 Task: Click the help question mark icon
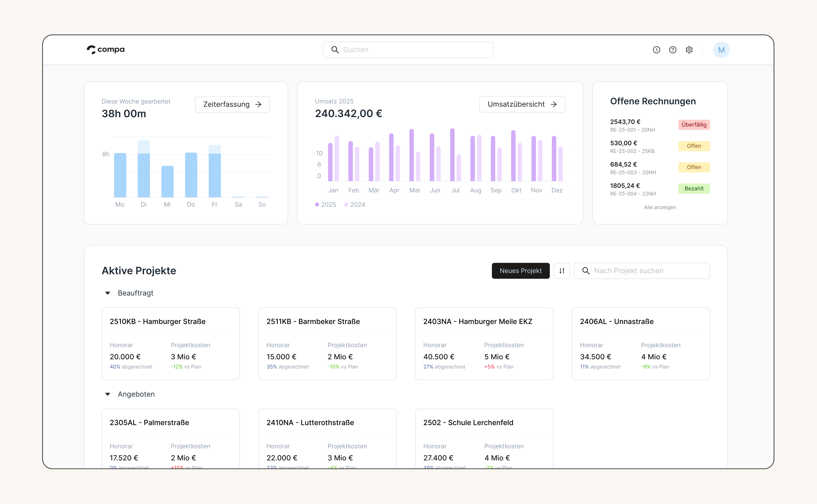(x=673, y=50)
